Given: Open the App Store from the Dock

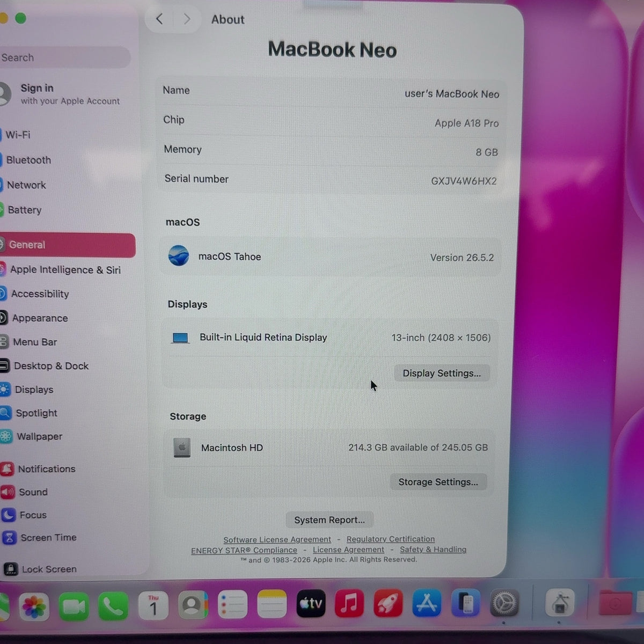Looking at the screenshot, I should tap(427, 603).
